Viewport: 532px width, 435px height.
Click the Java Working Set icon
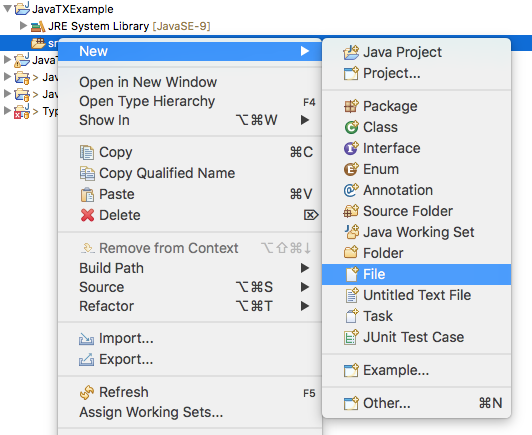tap(352, 232)
